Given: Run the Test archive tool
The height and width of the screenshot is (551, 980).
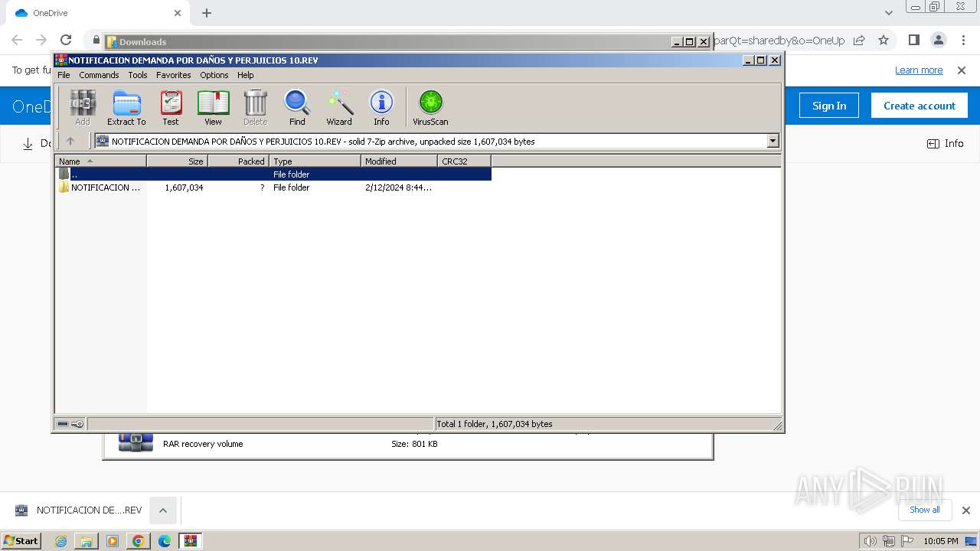Looking at the screenshot, I should (x=171, y=107).
